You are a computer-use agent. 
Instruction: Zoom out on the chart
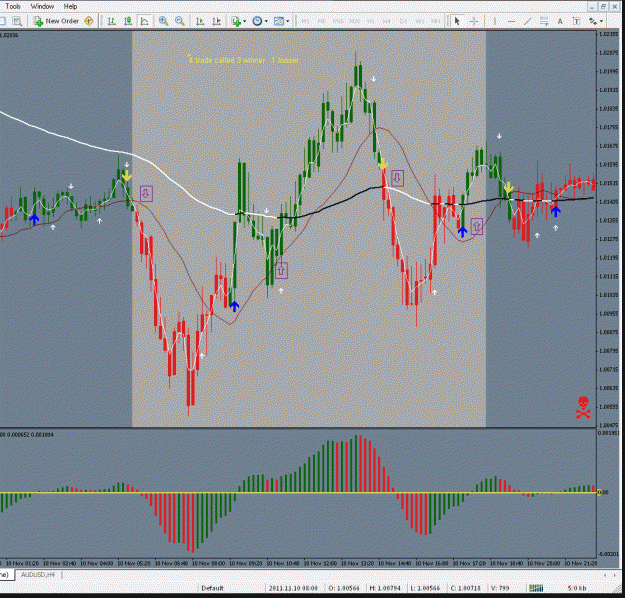180,21
